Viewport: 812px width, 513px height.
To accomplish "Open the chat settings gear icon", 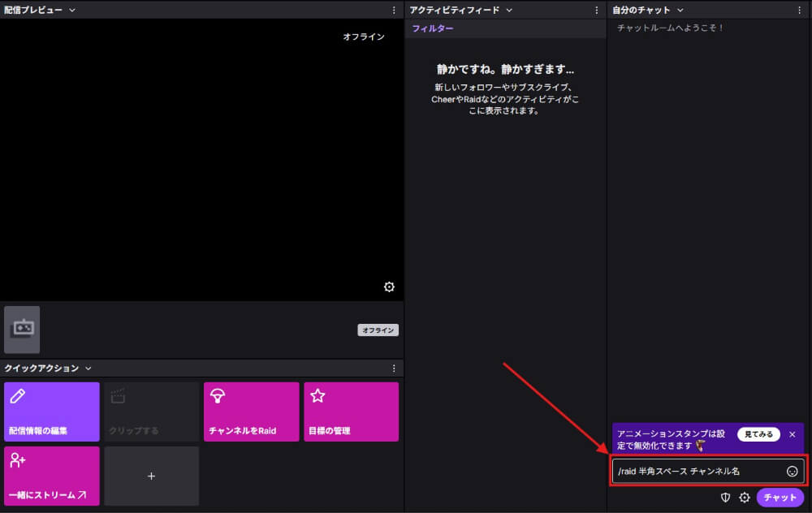I will 744,498.
